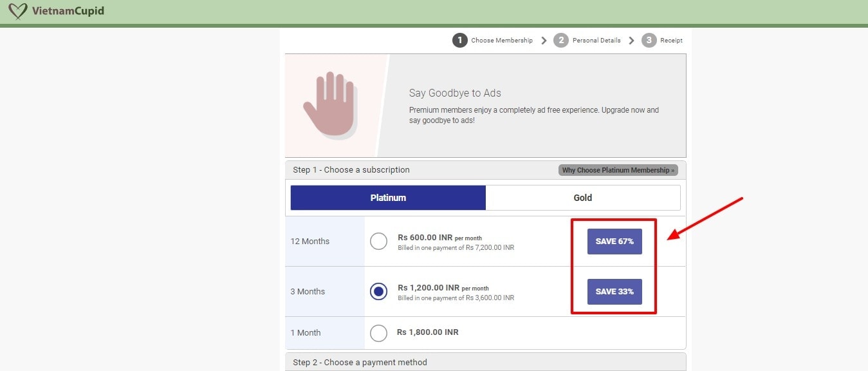The image size is (868, 371).
Task: Expand the Step 1 subscription section header
Action: (x=351, y=169)
